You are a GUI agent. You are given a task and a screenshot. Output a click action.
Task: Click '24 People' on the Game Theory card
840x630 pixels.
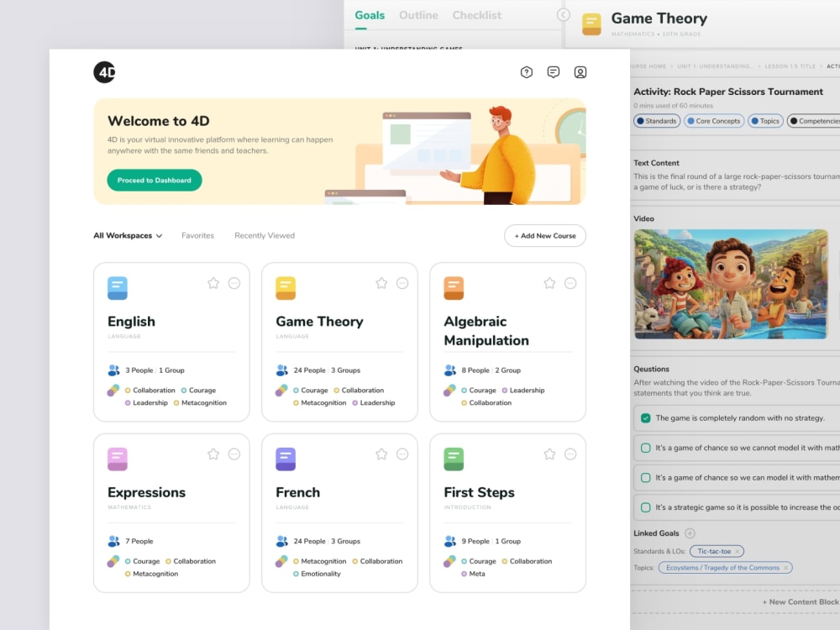[x=310, y=370]
